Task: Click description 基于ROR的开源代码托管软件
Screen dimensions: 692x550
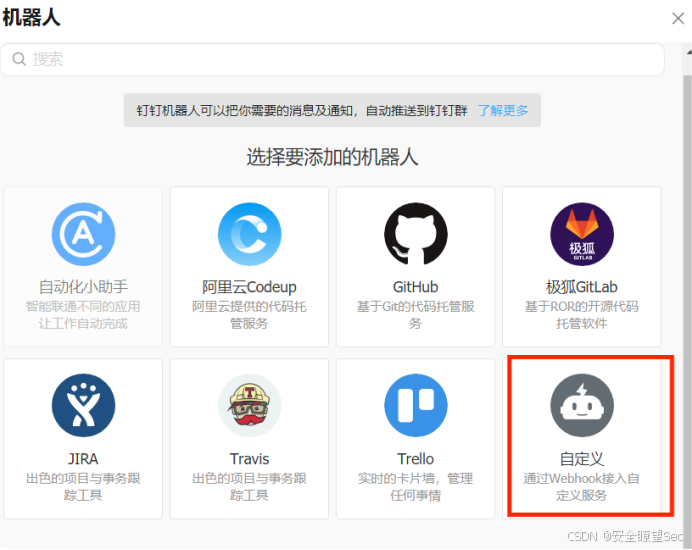Action: point(582,315)
